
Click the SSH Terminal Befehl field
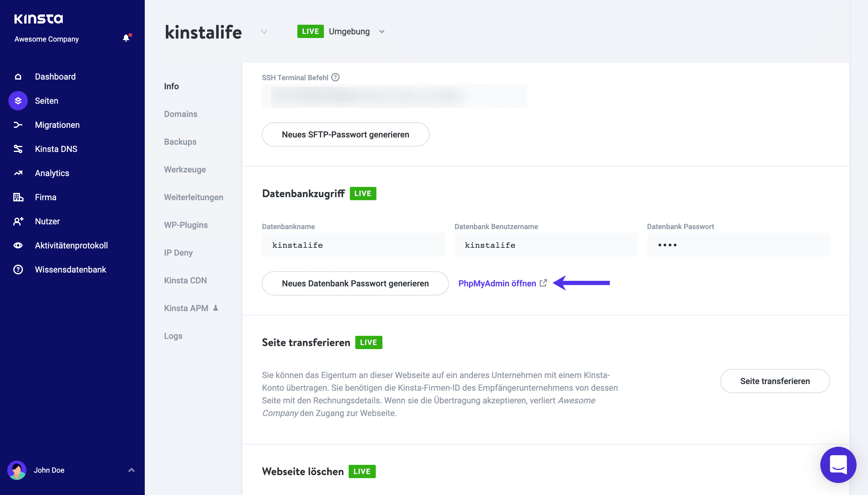[394, 96]
